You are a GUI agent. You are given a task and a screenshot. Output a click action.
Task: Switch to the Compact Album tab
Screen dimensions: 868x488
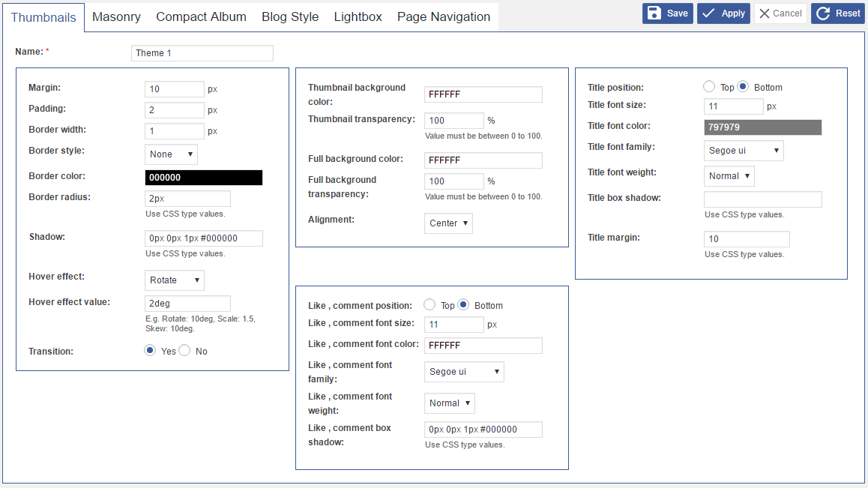pyautogui.click(x=201, y=16)
